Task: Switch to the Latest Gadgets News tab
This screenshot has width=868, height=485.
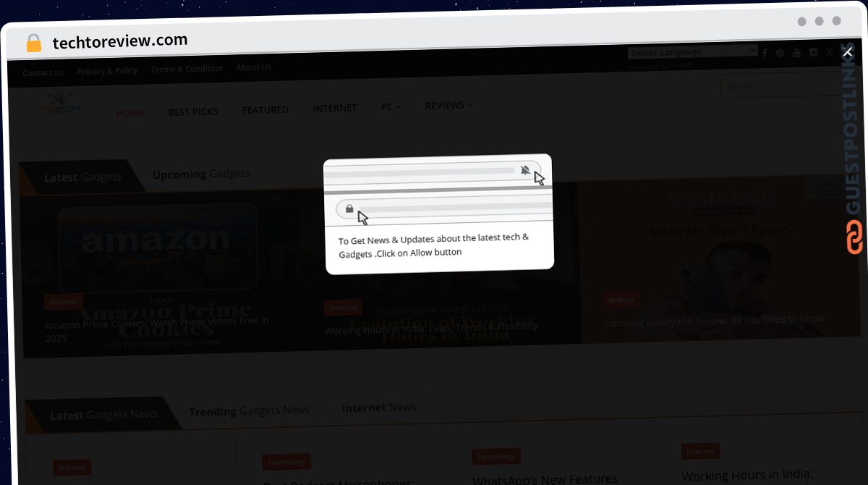Action: (x=103, y=415)
